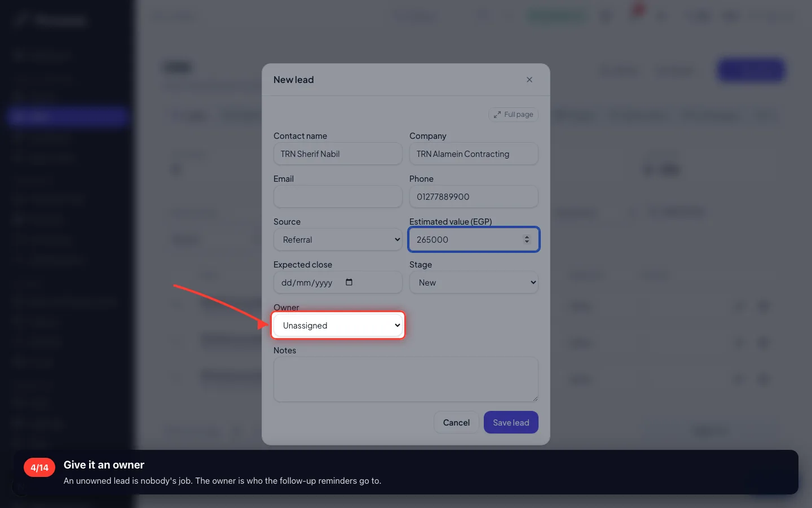
Task: Close the New lead dialog
Action: (529, 80)
